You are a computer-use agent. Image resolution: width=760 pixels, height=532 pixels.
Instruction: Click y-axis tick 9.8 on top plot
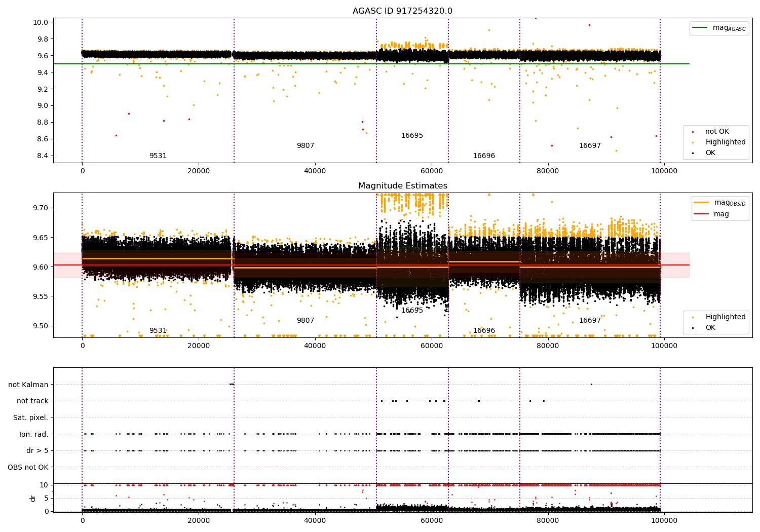(43, 39)
